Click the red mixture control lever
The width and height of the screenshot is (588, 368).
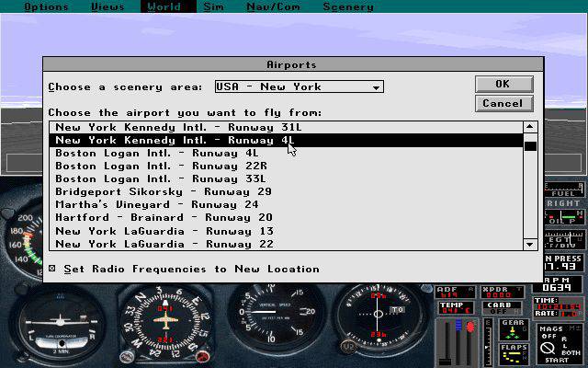click(469, 327)
